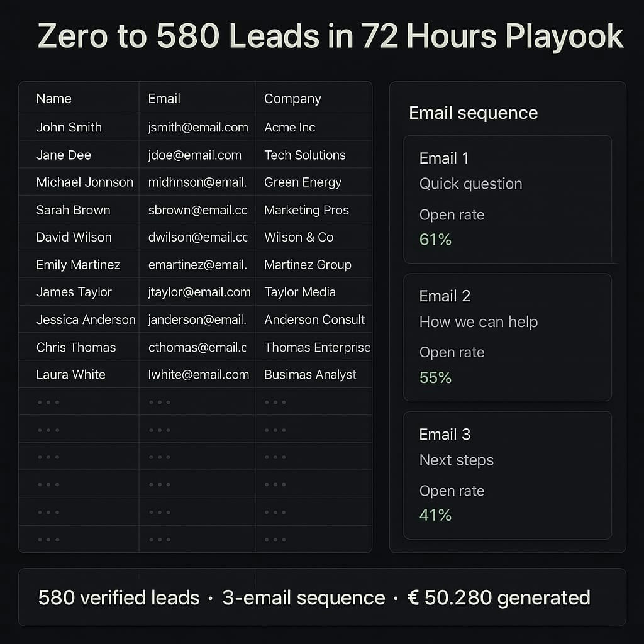
Task: Click emartinez email address cell
Action: coord(197,265)
